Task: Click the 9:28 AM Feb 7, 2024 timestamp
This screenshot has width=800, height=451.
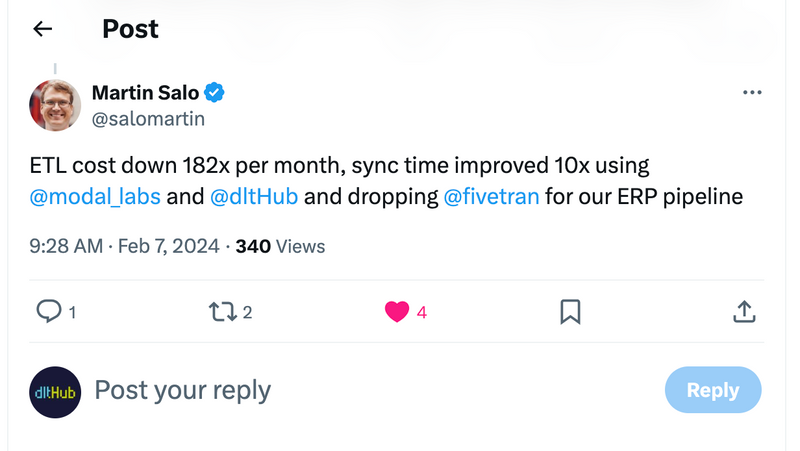Action: (124, 246)
